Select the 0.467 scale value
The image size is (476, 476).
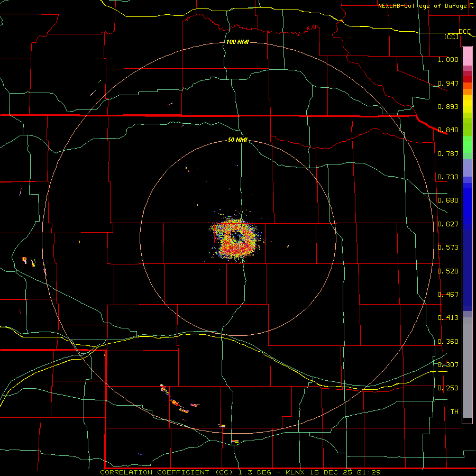(x=448, y=295)
